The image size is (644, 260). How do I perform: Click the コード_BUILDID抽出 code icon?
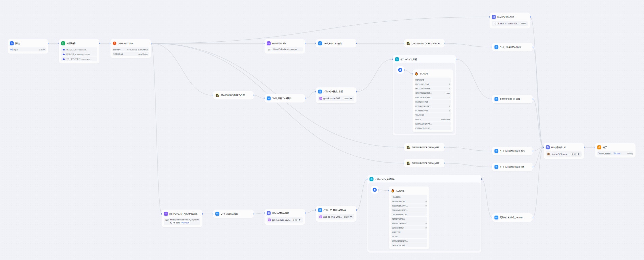[x=320, y=43]
